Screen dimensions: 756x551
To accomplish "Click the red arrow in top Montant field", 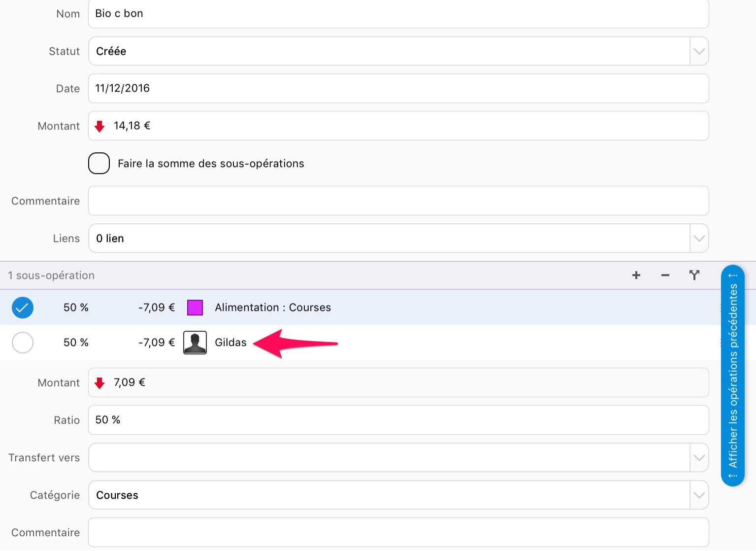I will (99, 126).
